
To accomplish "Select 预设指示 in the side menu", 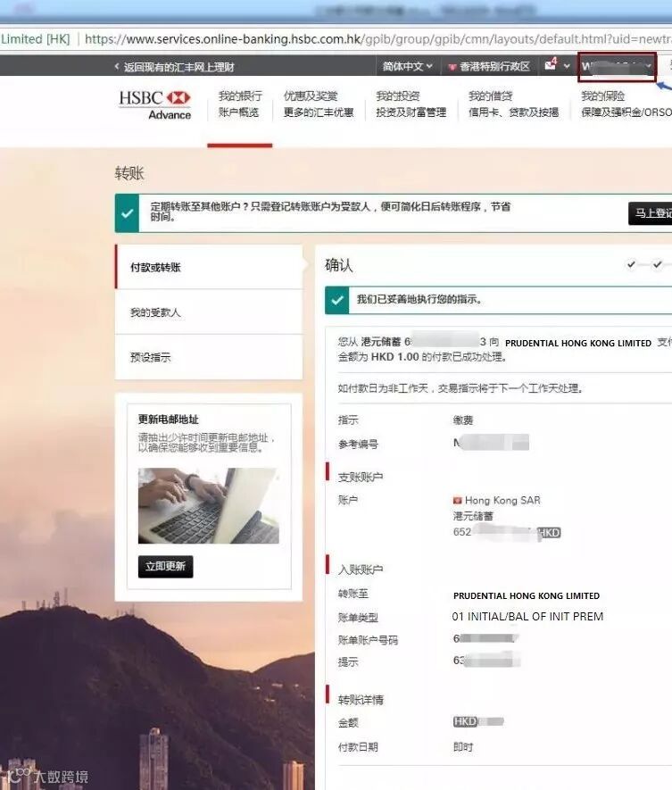I will 209,357.
